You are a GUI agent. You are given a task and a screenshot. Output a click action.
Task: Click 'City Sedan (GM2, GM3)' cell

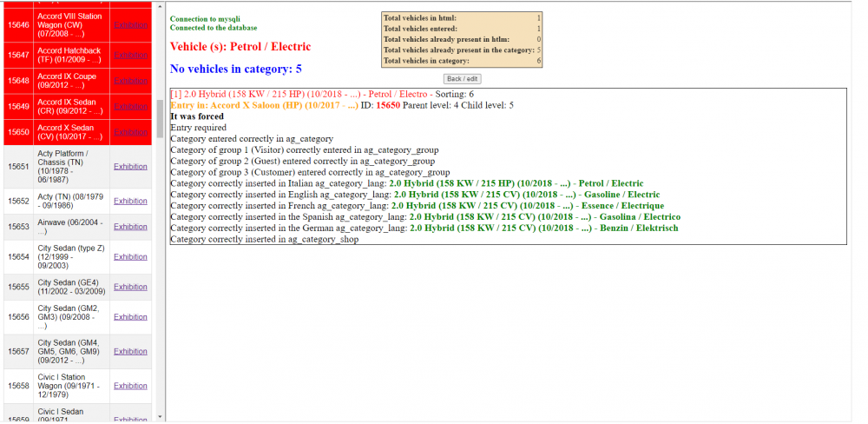tap(71, 317)
